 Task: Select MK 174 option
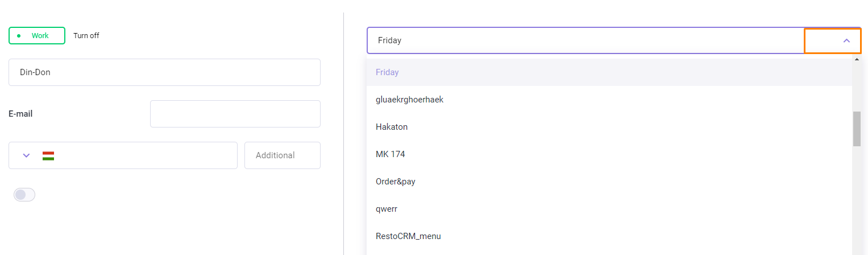(609, 154)
